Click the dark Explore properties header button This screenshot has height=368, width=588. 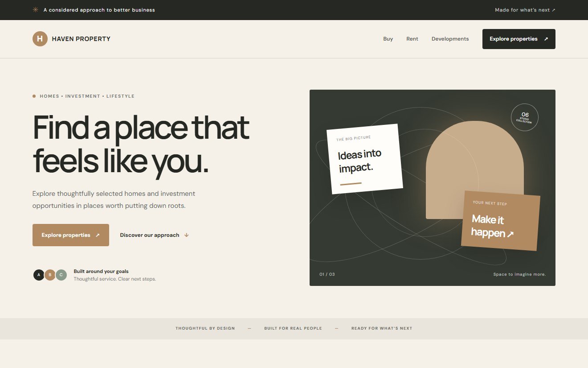tap(519, 39)
